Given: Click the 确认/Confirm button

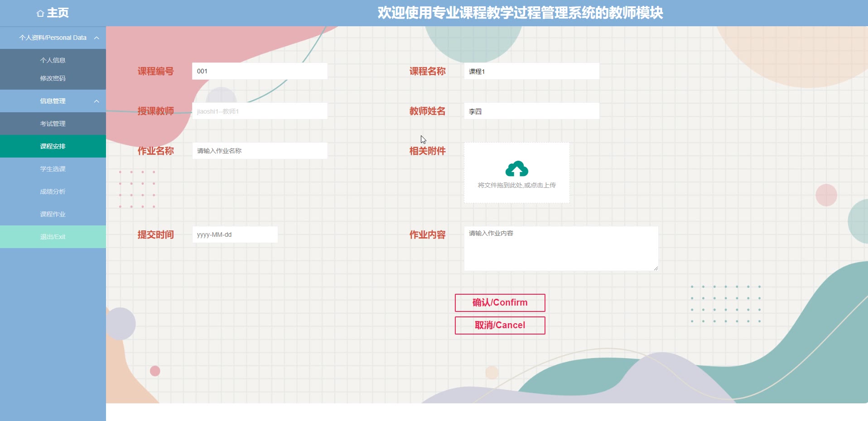Looking at the screenshot, I should (500, 303).
